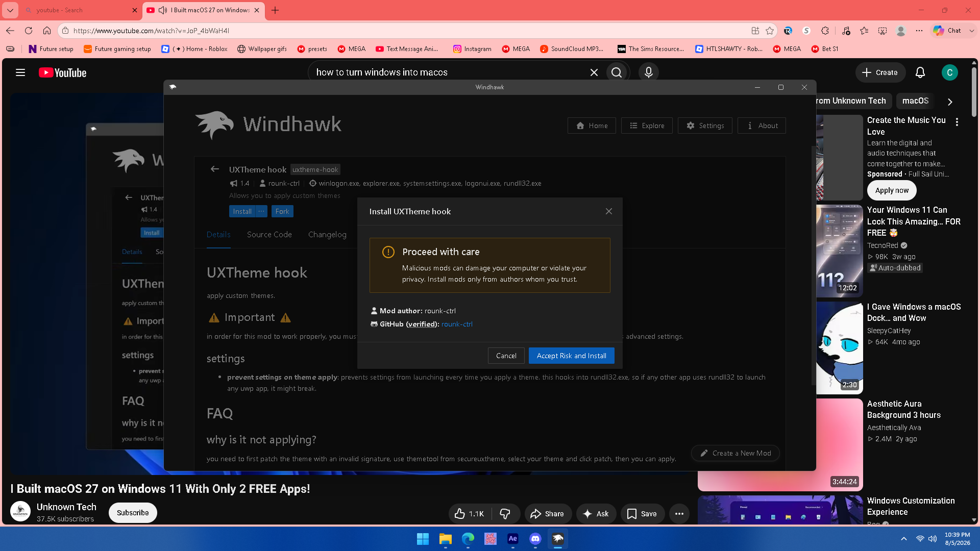This screenshot has width=980, height=551.
Task: Open install options dropdown next to Install
Action: 261,211
